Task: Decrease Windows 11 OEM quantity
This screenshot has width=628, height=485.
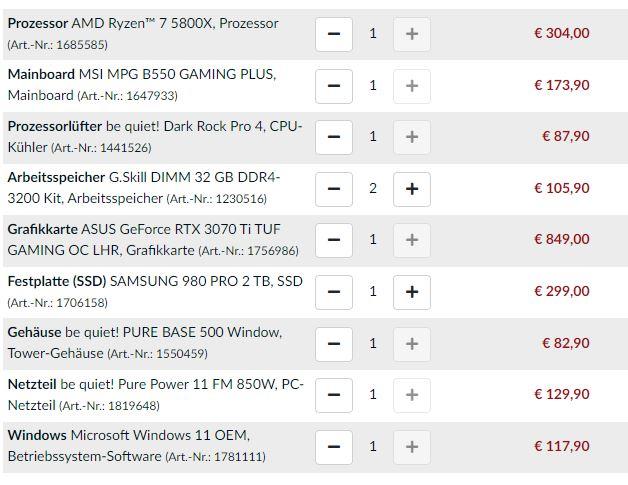Action: (334, 447)
